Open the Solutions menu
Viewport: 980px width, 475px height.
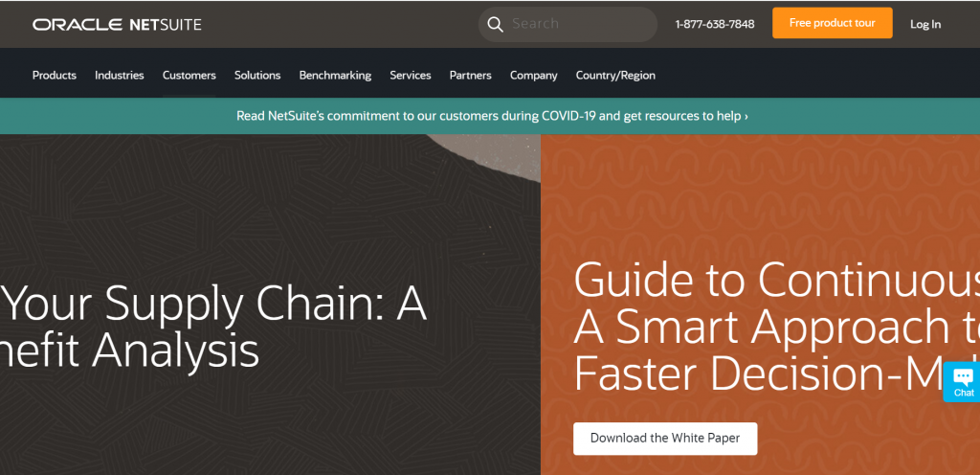257,75
